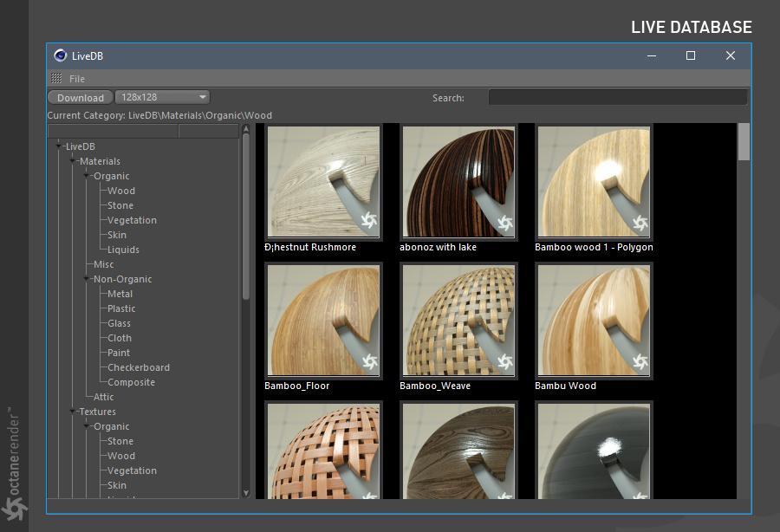
Task: Select the Đjhestnut Rushmore material thumbnail
Action: [323, 182]
